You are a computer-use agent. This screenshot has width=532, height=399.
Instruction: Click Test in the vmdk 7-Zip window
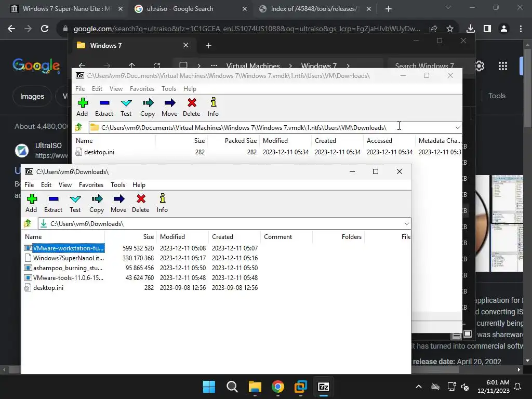tap(126, 107)
